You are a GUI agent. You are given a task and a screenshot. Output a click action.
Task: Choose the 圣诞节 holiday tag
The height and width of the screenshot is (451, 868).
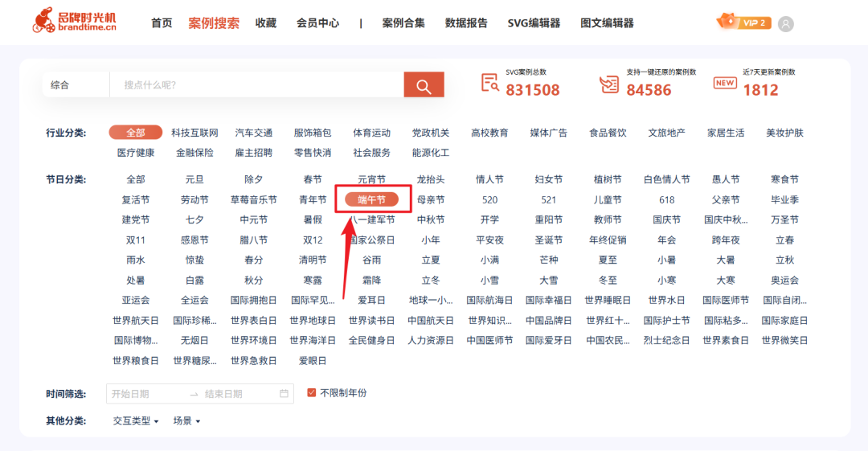[x=549, y=240]
